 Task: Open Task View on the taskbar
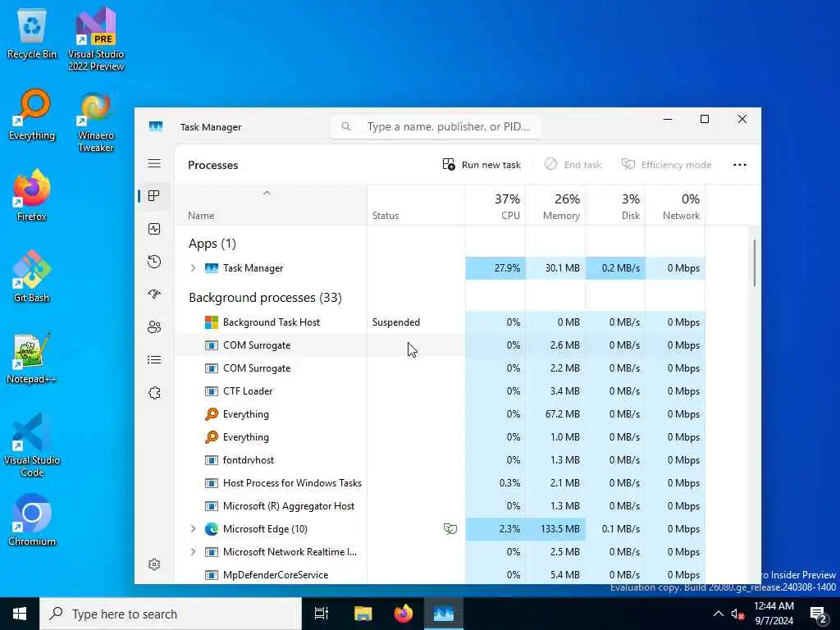[x=322, y=614]
